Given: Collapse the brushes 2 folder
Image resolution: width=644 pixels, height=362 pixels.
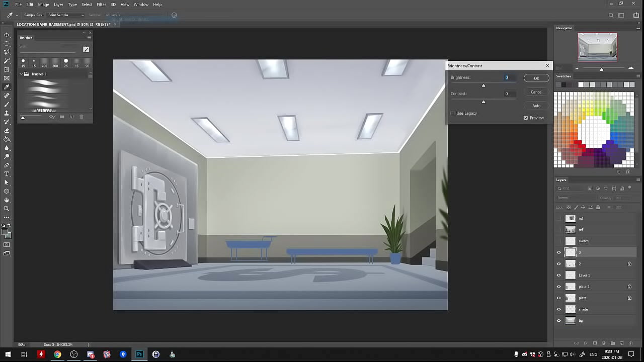Looking at the screenshot, I should (x=21, y=74).
